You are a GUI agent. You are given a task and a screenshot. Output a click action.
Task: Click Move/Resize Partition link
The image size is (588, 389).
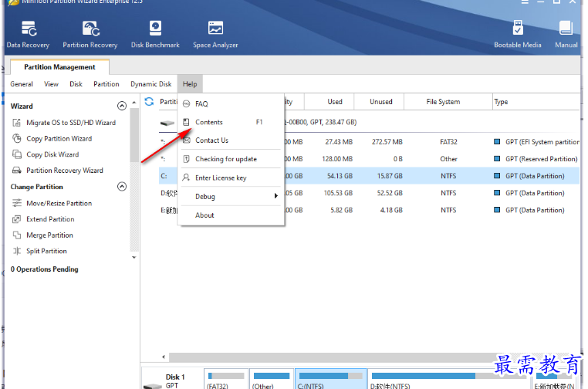(59, 203)
